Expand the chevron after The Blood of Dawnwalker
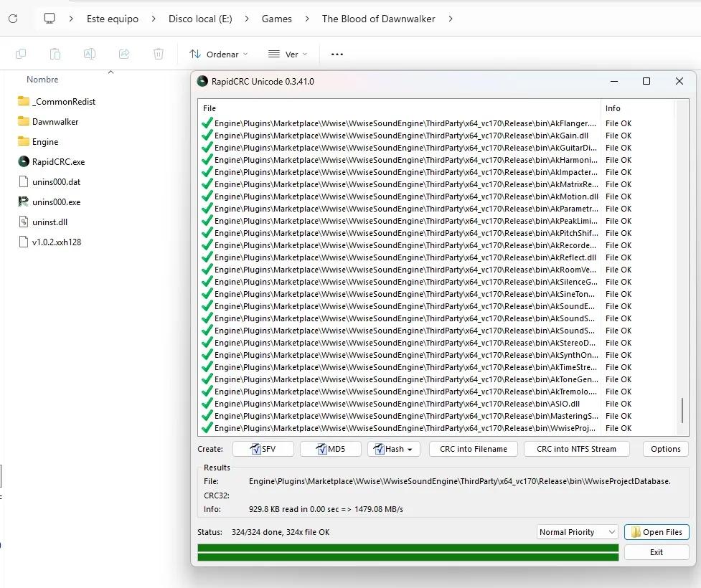701x588 pixels. click(450, 19)
